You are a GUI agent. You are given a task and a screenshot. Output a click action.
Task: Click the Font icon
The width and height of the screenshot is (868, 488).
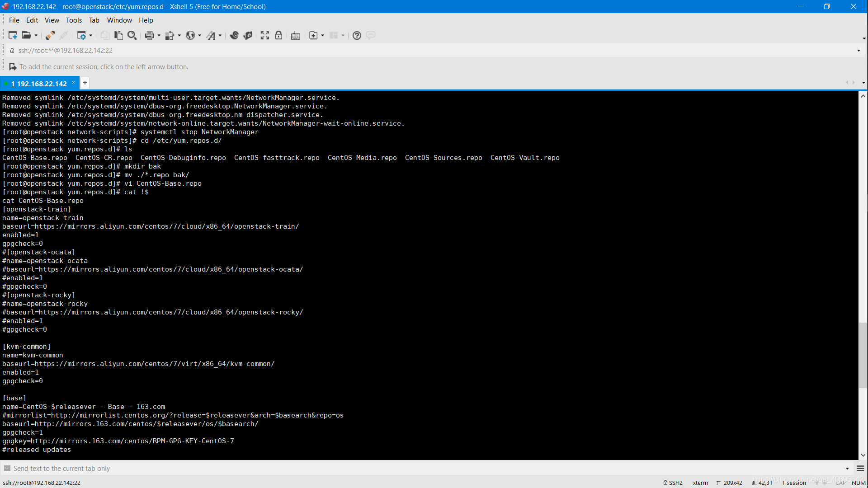click(211, 35)
